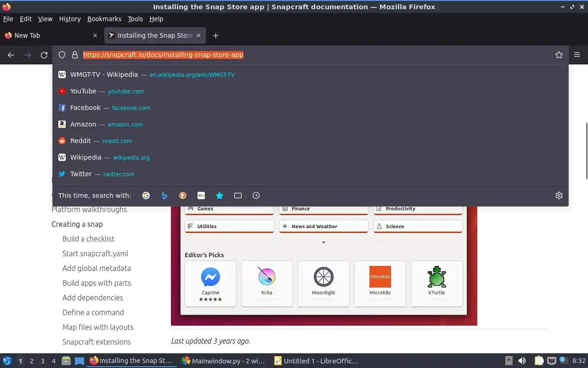Search history via the clock icon
The width and height of the screenshot is (588, 368).
[256, 195]
